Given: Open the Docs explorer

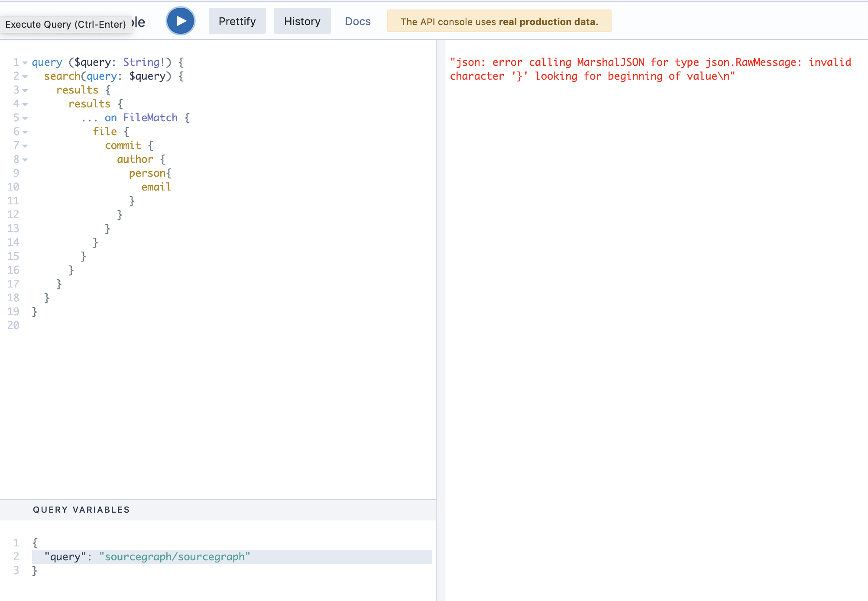Looking at the screenshot, I should (x=357, y=21).
